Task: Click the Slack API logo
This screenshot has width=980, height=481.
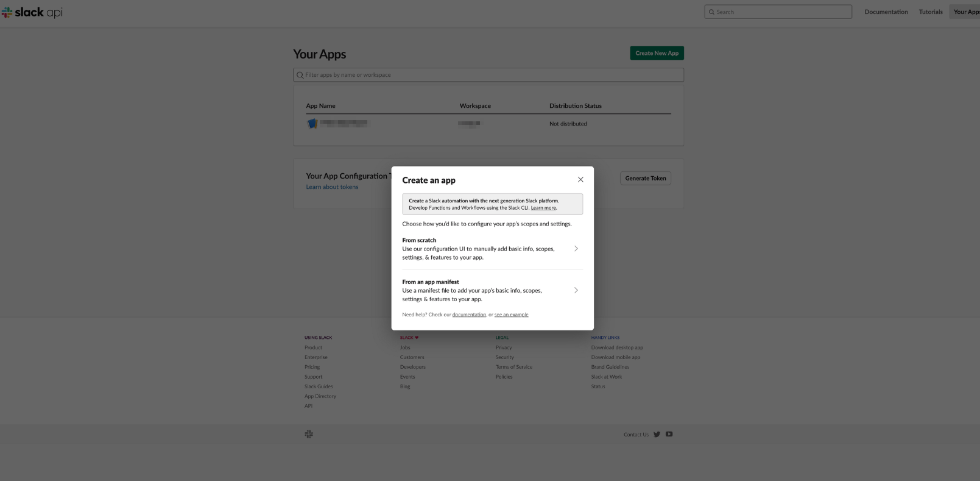Action: coord(32,12)
